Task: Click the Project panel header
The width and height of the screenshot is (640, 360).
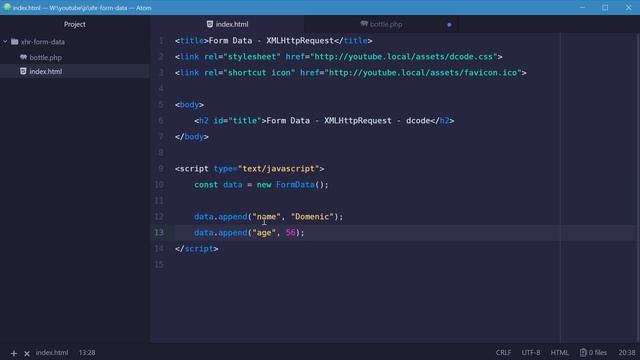Action: coord(75,24)
